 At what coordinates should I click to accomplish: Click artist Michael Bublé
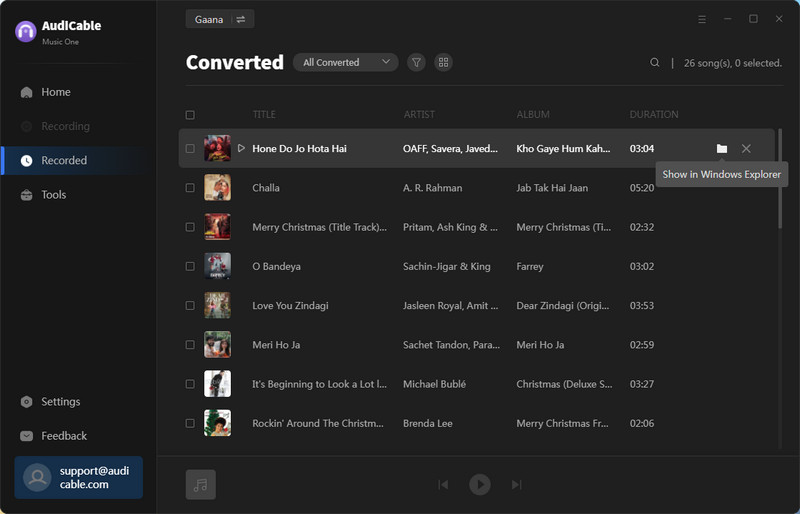434,384
